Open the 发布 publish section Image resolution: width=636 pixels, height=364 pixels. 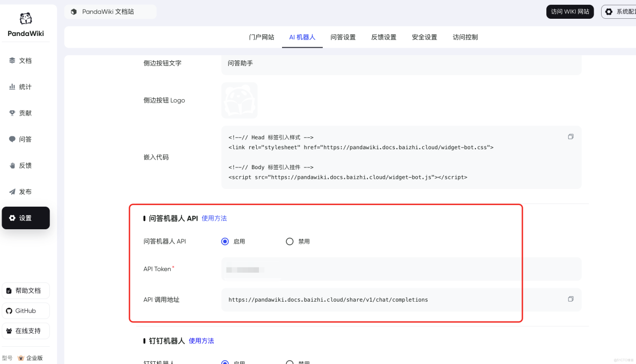pos(25,191)
